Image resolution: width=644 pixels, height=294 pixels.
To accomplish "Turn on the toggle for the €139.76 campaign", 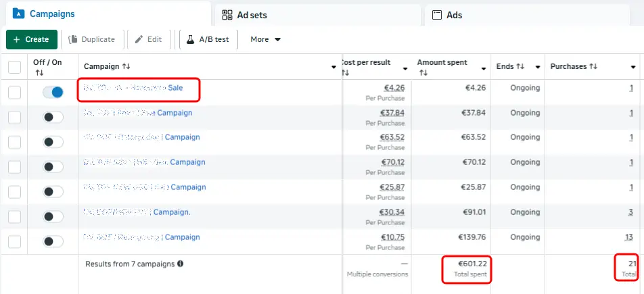I will click(x=53, y=241).
